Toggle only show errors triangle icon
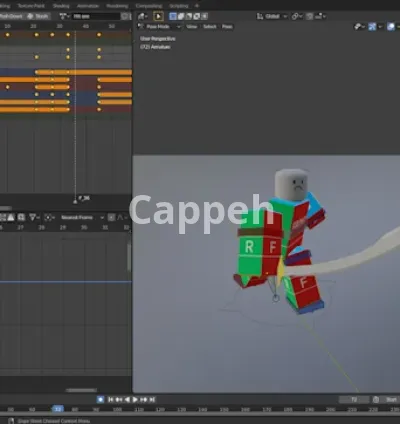This screenshot has width=400, height=424. click(x=11, y=217)
